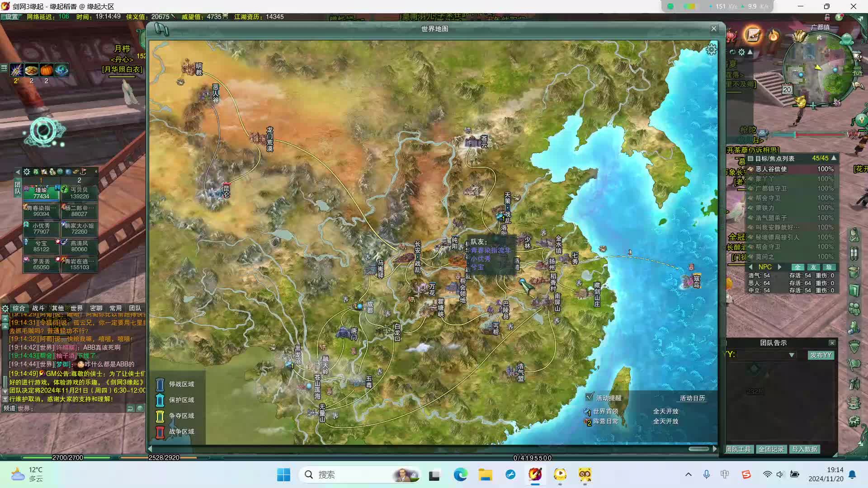The image size is (868, 488).
Task: Click the 发布YY button
Action: click(821, 355)
